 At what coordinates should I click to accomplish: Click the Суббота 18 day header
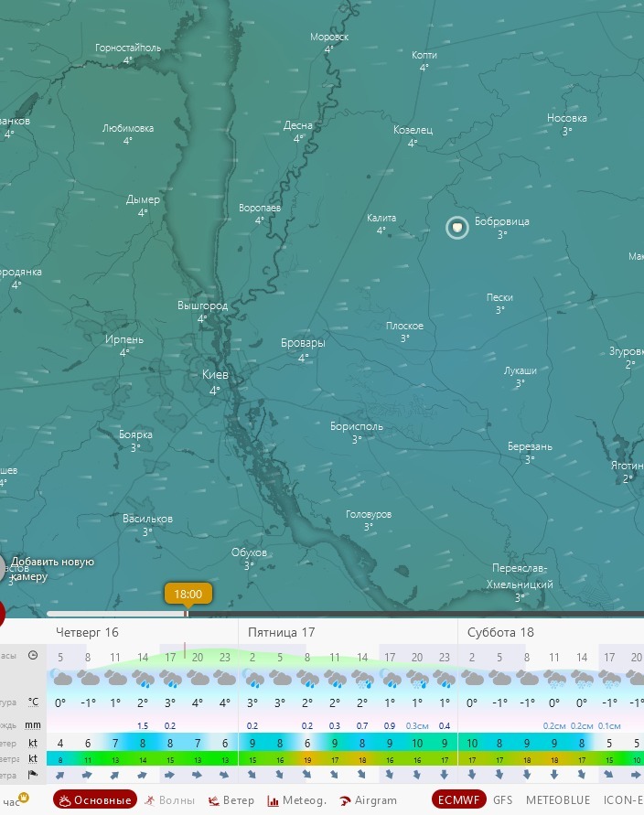[x=500, y=632]
